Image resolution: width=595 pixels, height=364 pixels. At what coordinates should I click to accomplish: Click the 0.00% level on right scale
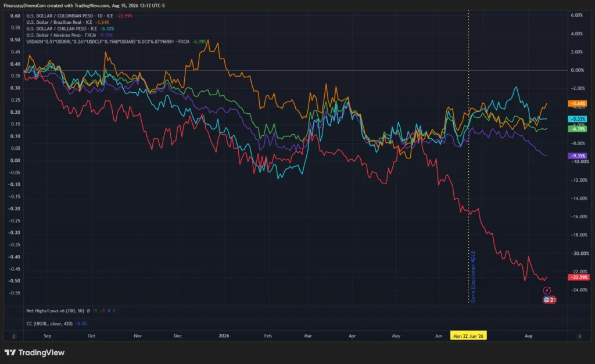point(577,70)
